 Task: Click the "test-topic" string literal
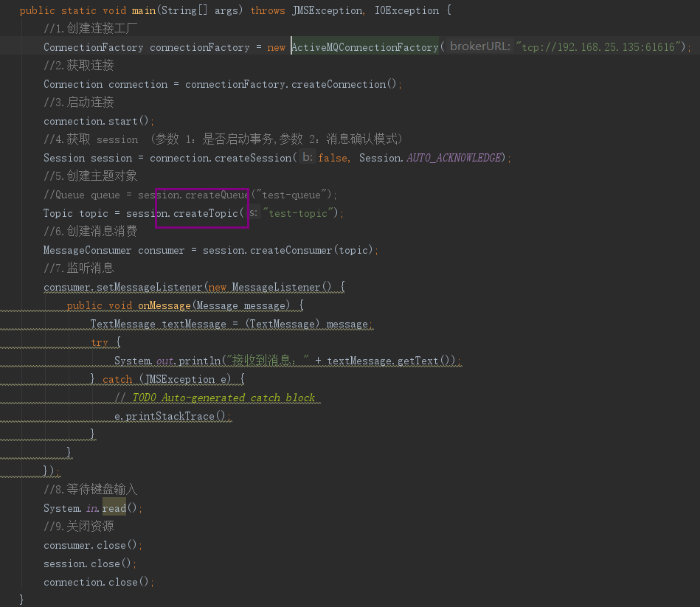(298, 213)
